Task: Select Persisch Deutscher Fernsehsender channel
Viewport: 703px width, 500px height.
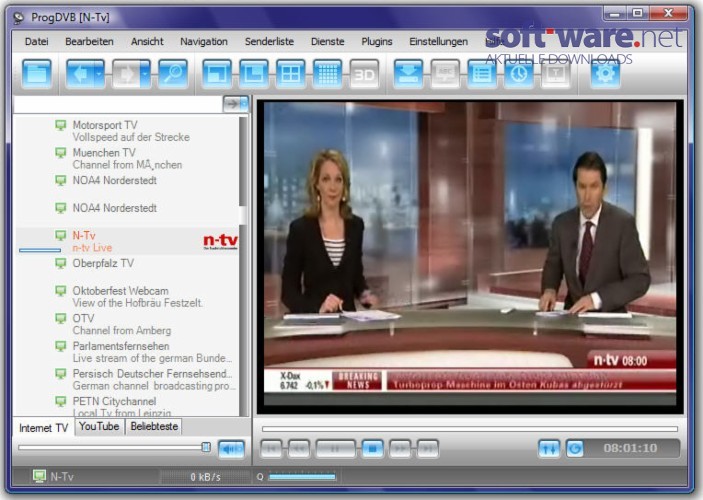Action: coord(126,380)
